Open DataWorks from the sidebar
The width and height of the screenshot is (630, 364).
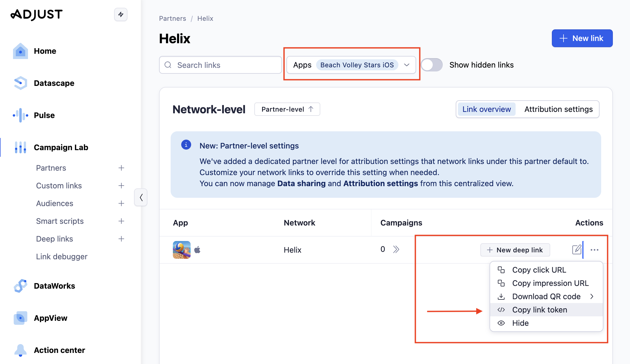(x=54, y=286)
